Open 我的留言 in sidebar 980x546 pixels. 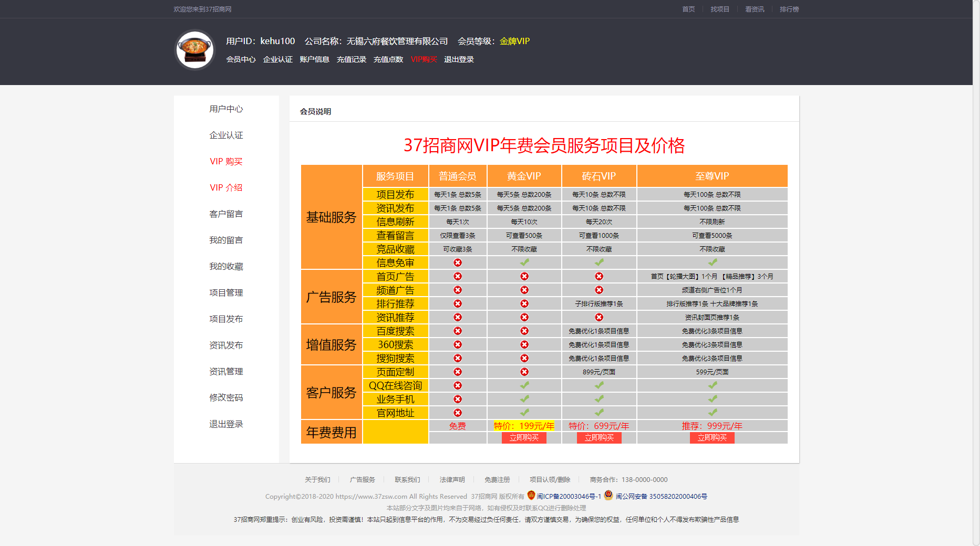(226, 240)
